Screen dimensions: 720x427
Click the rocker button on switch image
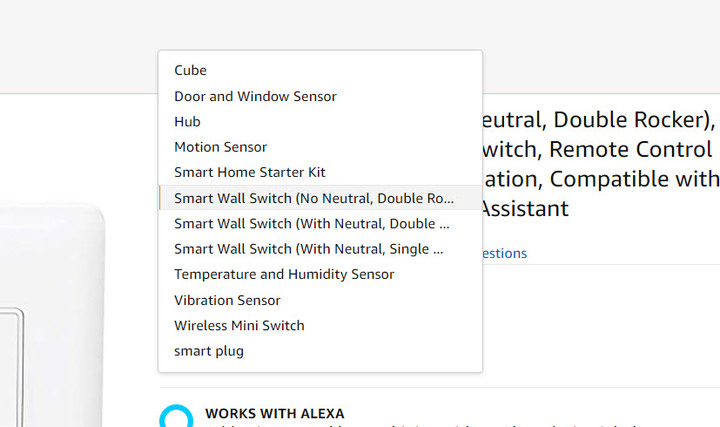coord(11,368)
